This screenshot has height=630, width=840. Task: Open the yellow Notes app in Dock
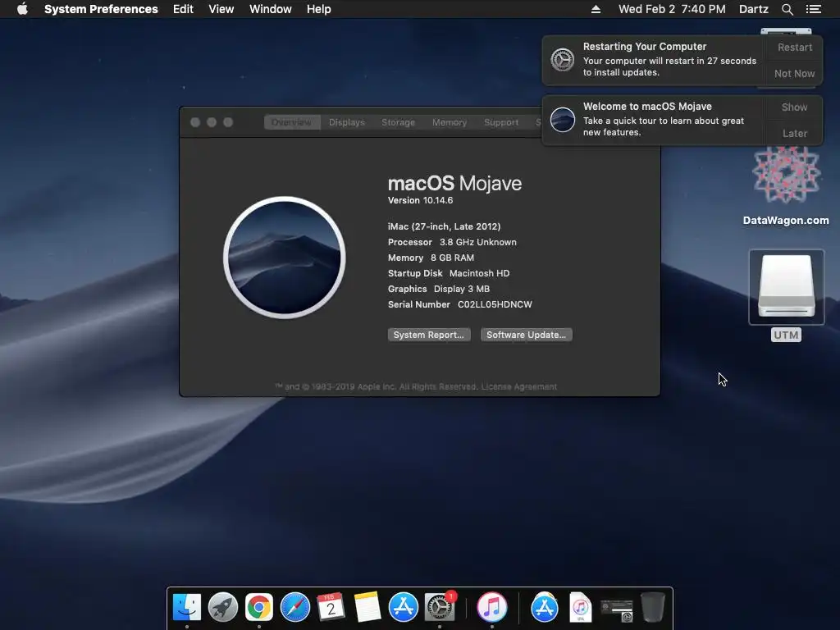click(367, 607)
